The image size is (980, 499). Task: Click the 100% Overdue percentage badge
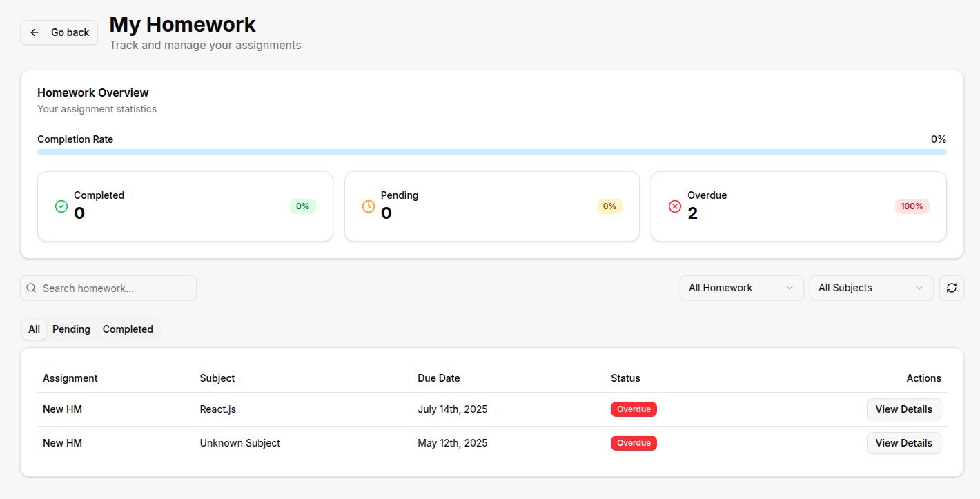[x=912, y=206]
